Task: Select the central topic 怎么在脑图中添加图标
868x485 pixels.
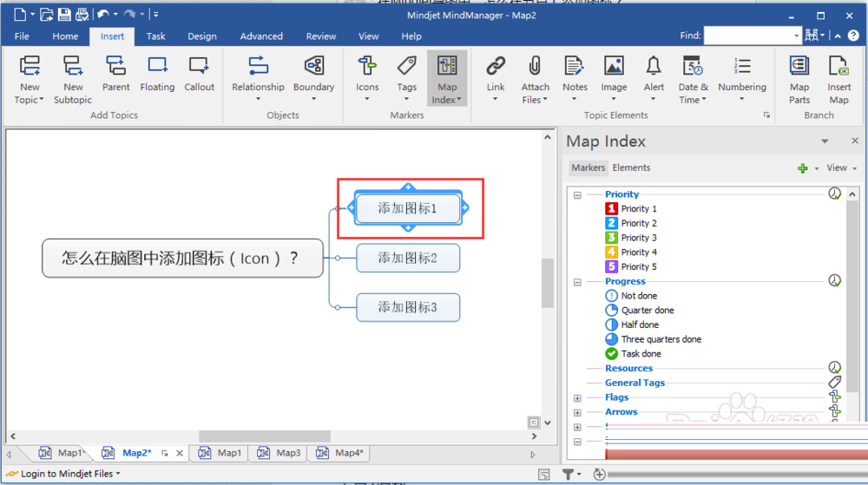Action: pyautogui.click(x=182, y=259)
